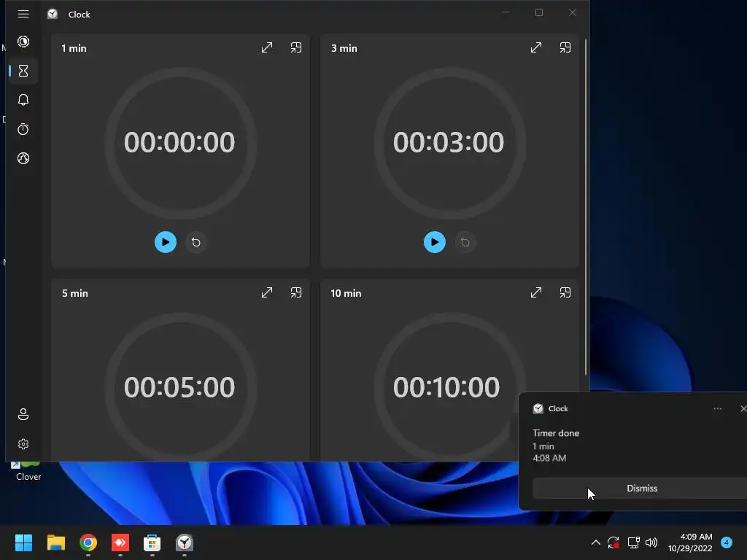Select the Timer hourglass tab
747x560 pixels.
click(x=23, y=71)
